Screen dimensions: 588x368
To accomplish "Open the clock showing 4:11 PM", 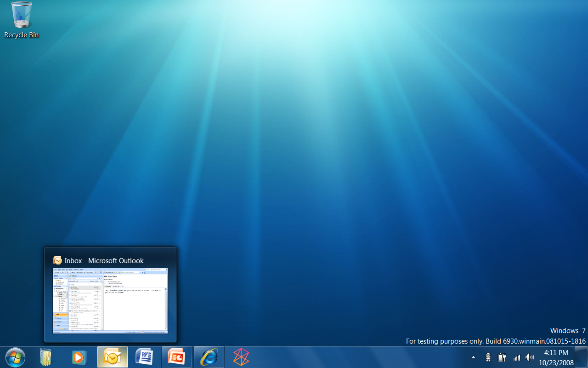I will tap(556, 357).
